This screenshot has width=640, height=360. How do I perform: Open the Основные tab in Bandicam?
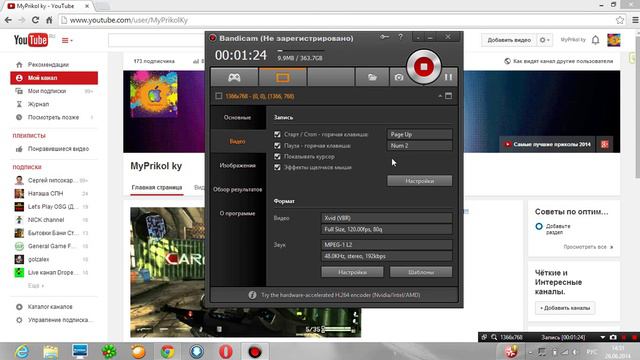tap(238, 118)
